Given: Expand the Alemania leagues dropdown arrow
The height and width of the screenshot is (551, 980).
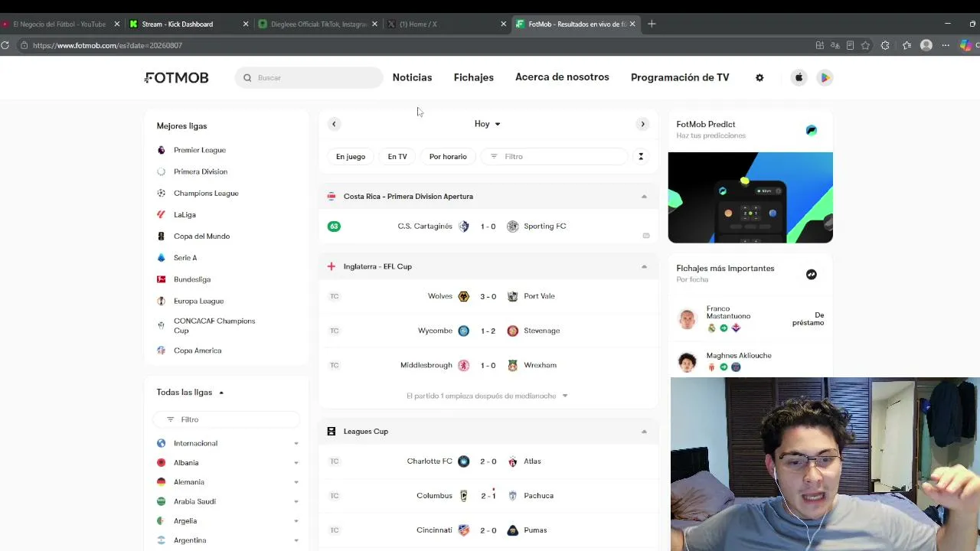Looking at the screenshot, I should tap(296, 482).
